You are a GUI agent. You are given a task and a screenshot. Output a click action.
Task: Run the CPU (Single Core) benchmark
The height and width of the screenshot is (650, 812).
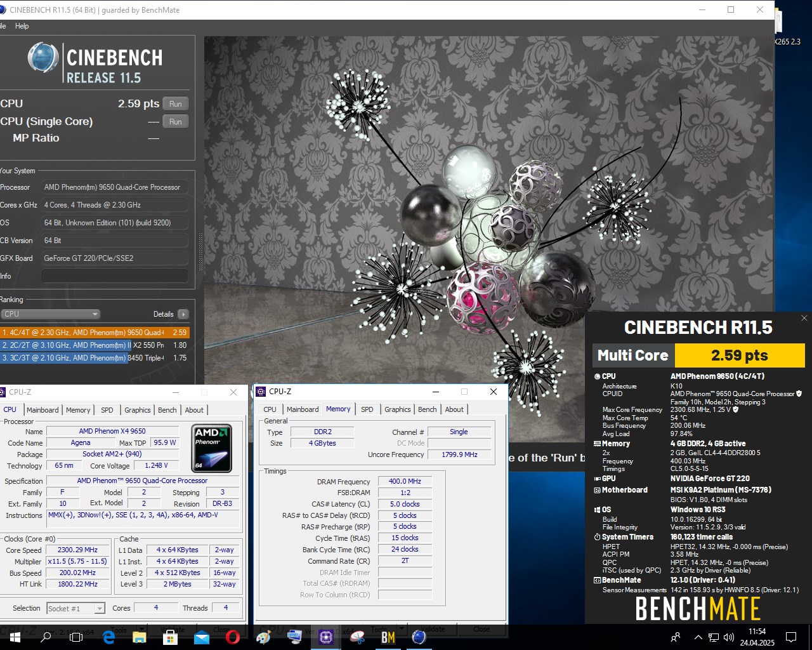tap(176, 122)
